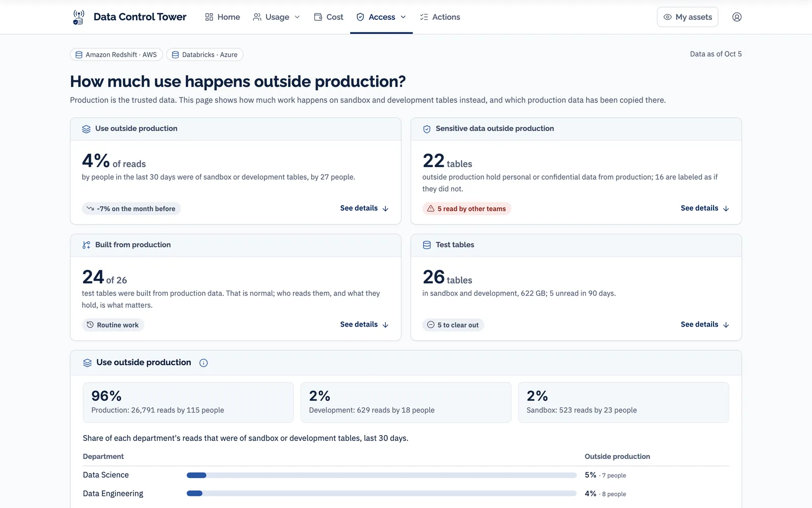See details in Test tables card

click(x=705, y=325)
